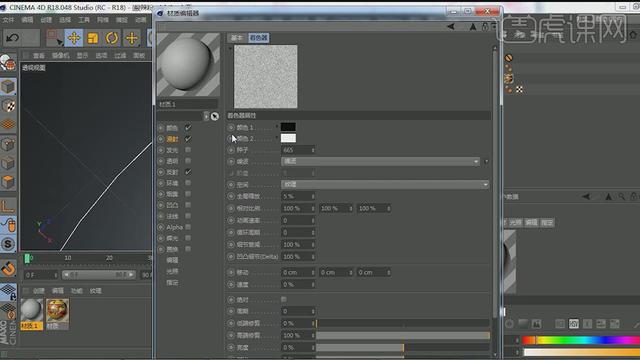Screen dimensions: 640x360
Task: Click Material Editor up arrow icon
Action: (x=473, y=27)
